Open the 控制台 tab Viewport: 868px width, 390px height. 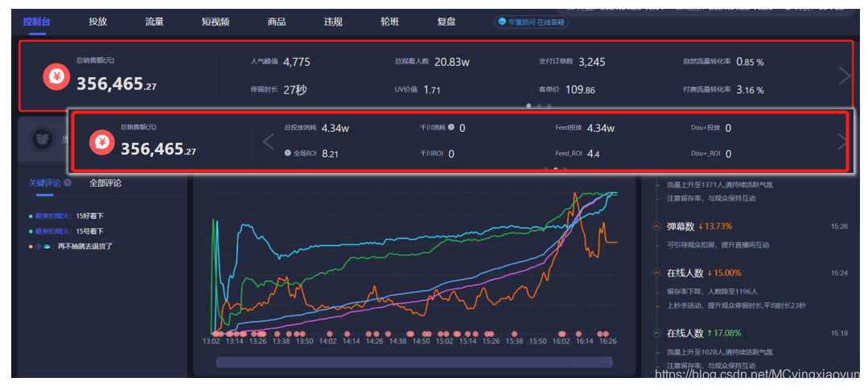[38, 23]
